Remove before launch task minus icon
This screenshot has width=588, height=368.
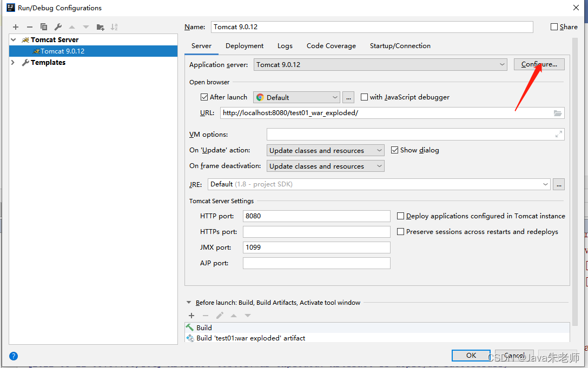[206, 316]
